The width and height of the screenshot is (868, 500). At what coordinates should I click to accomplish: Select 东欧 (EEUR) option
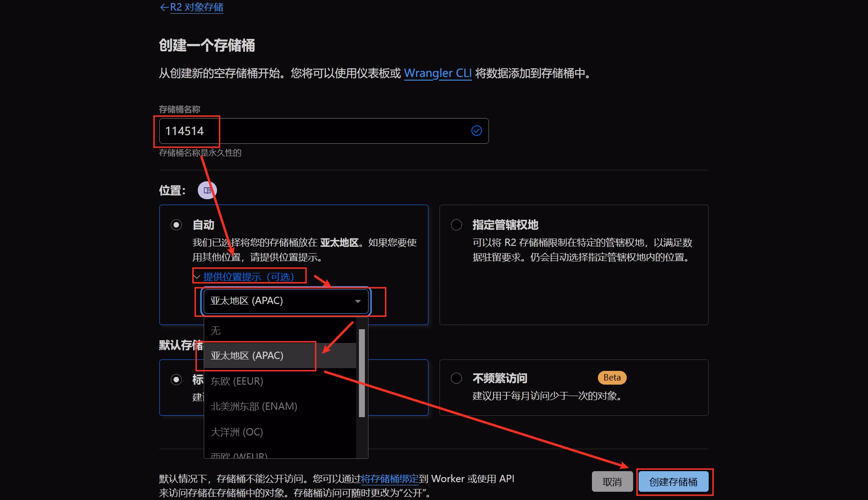point(237,381)
